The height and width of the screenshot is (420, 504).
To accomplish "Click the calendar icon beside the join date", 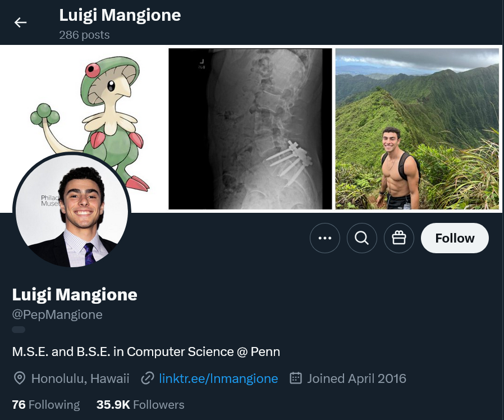I will [x=296, y=378].
